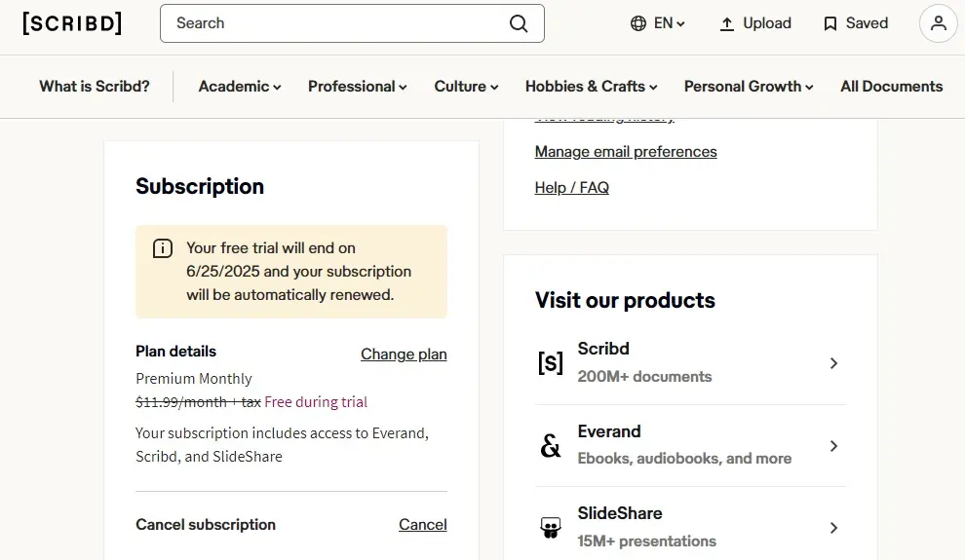Open All Documents in navigation
The width and height of the screenshot is (965, 560).
tap(891, 86)
